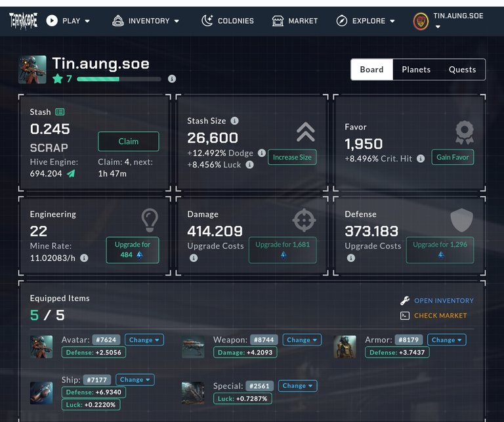Upgrade Defense for 1,296

coord(440,250)
